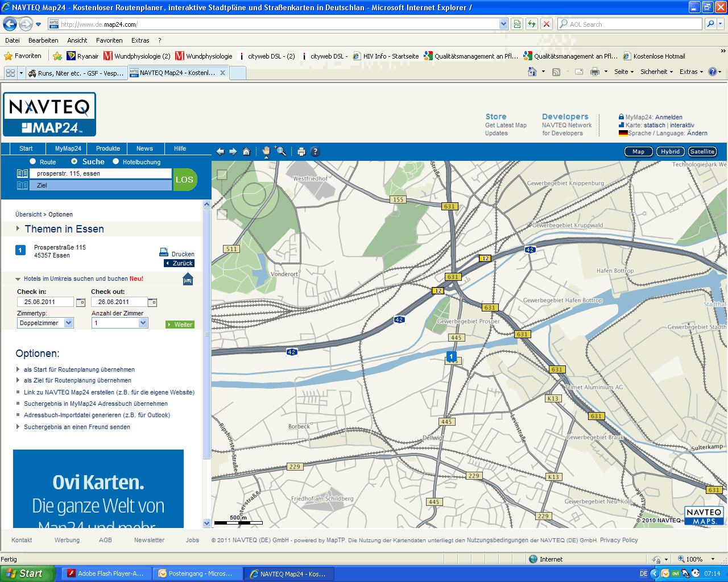The width and height of the screenshot is (728, 582).
Task: Click the read mail icon in command bar
Action: click(579, 72)
